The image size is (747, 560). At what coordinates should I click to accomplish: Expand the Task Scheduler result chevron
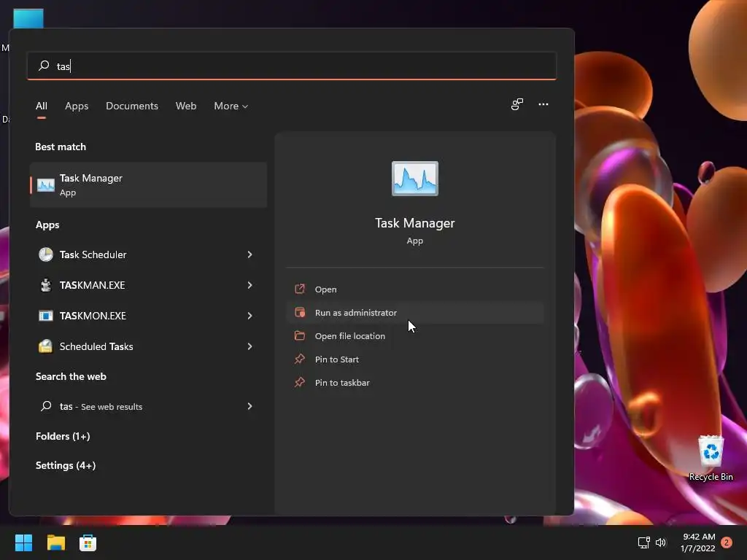(x=249, y=254)
